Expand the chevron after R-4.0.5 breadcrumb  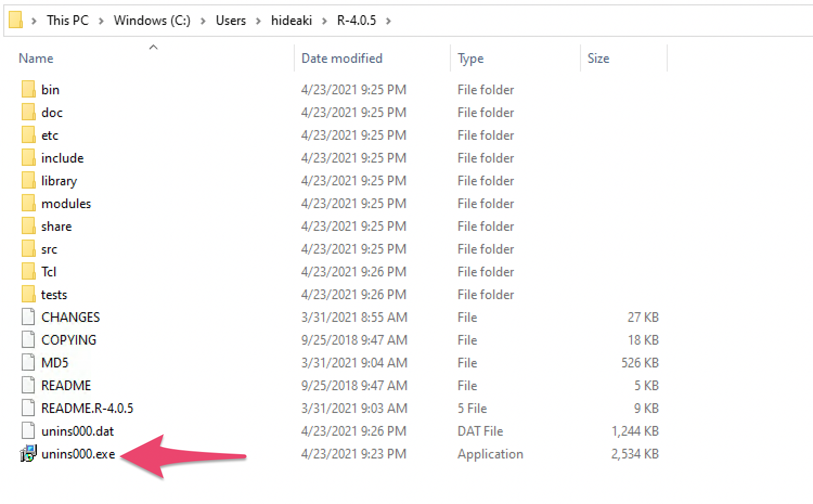click(388, 21)
